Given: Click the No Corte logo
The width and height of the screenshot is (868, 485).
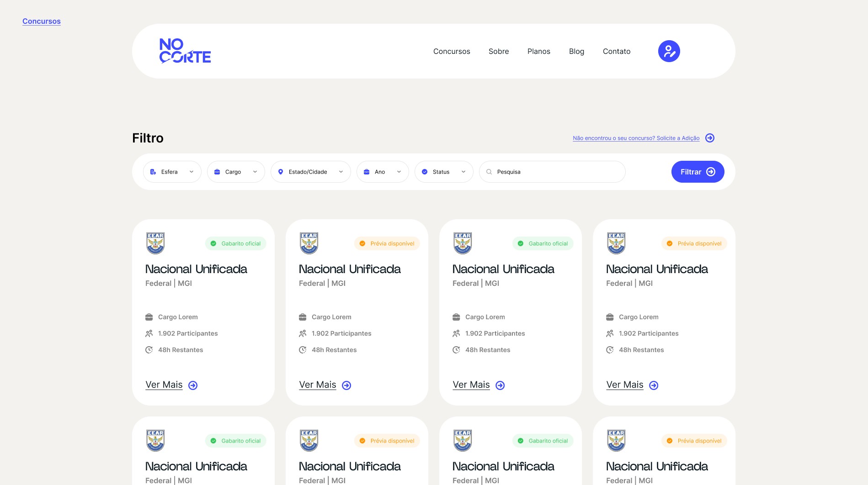Looking at the screenshot, I should point(185,51).
